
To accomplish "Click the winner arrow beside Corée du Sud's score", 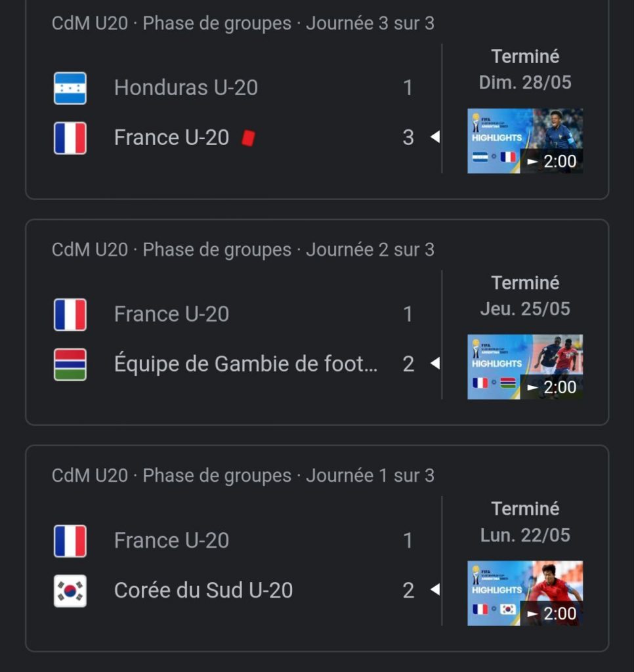I will (x=435, y=590).
